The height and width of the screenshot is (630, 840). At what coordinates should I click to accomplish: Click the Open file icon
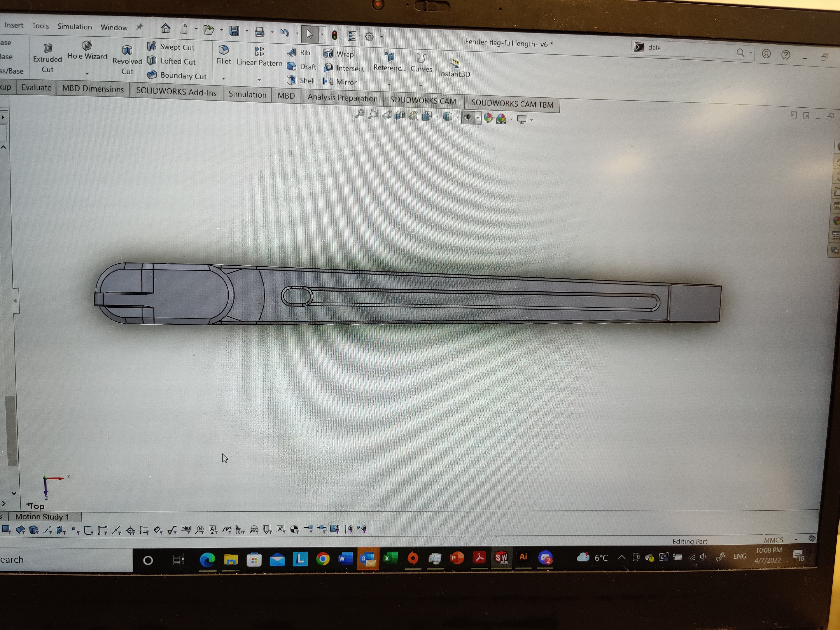[x=208, y=30]
